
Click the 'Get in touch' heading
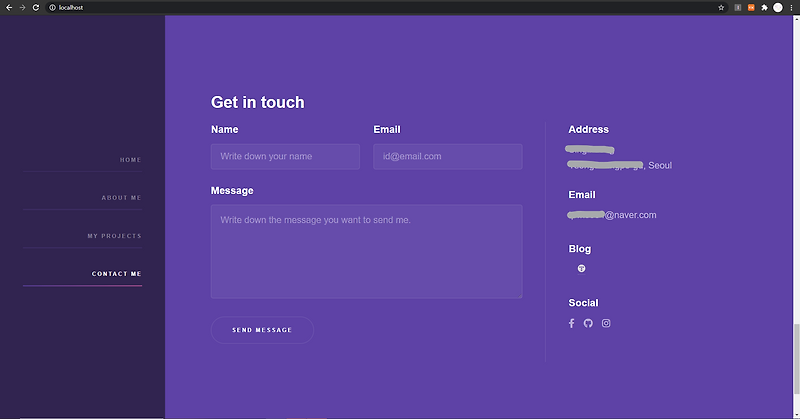258,102
